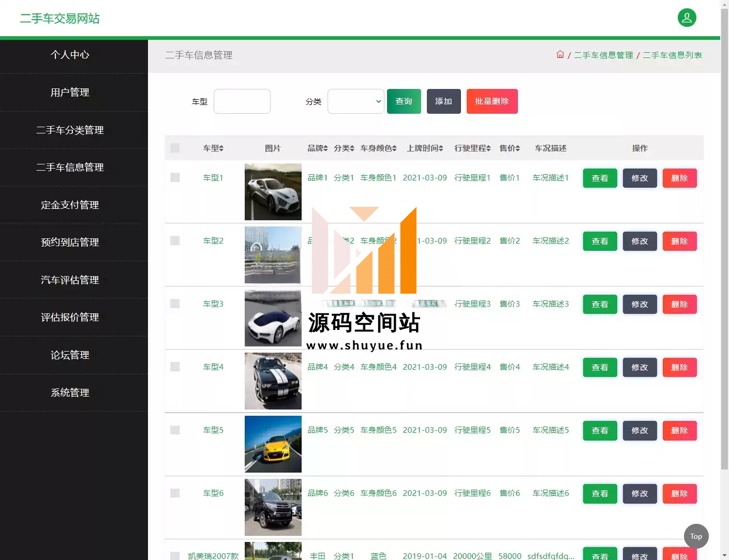The width and height of the screenshot is (729, 560).
Task: Check the checkbox for row 车型3
Action: (x=175, y=304)
